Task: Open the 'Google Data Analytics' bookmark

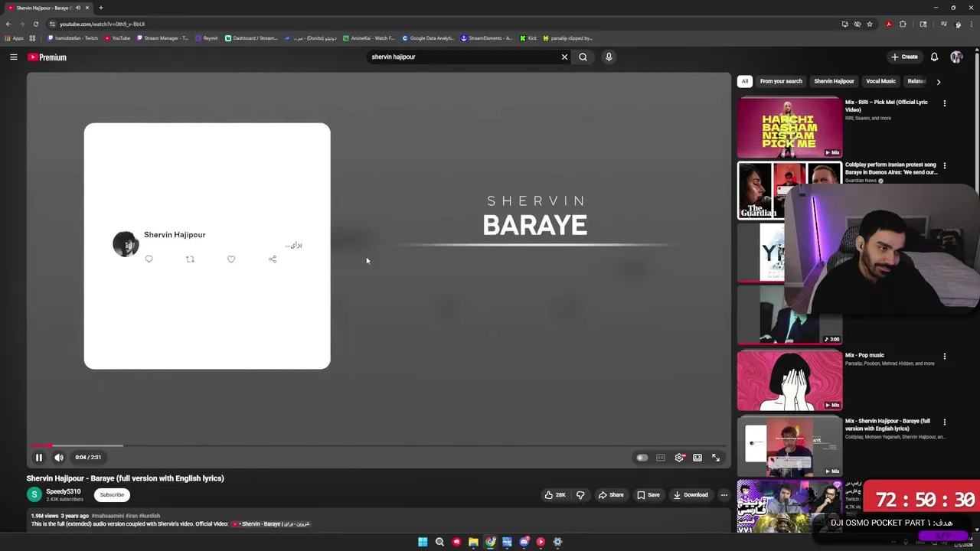Action: click(x=429, y=38)
